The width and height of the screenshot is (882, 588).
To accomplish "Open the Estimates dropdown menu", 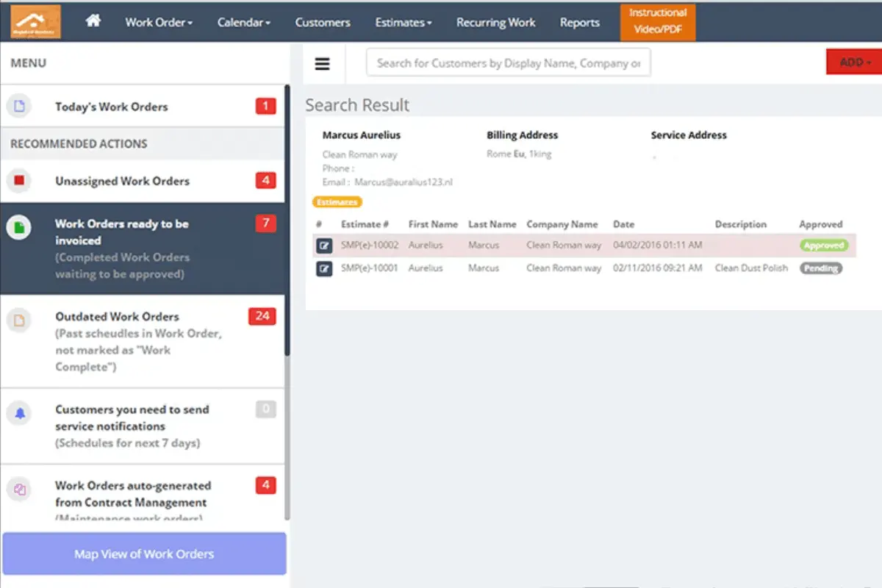I will 403,22.
